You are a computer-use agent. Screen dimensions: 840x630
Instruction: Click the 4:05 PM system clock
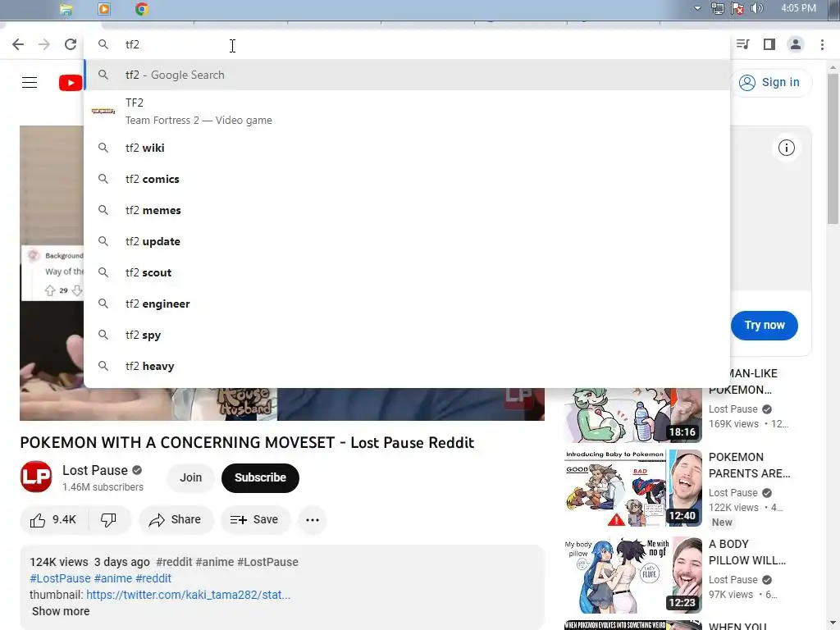[x=798, y=8]
